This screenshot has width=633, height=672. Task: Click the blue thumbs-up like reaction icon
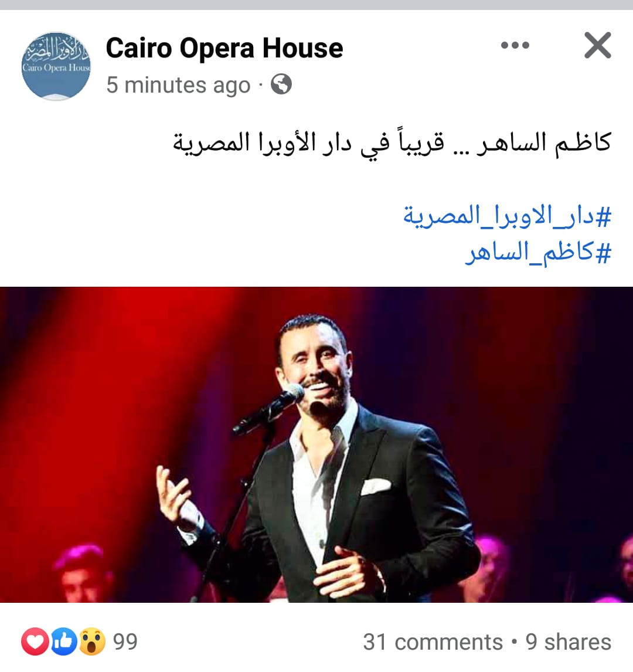pos(64,642)
